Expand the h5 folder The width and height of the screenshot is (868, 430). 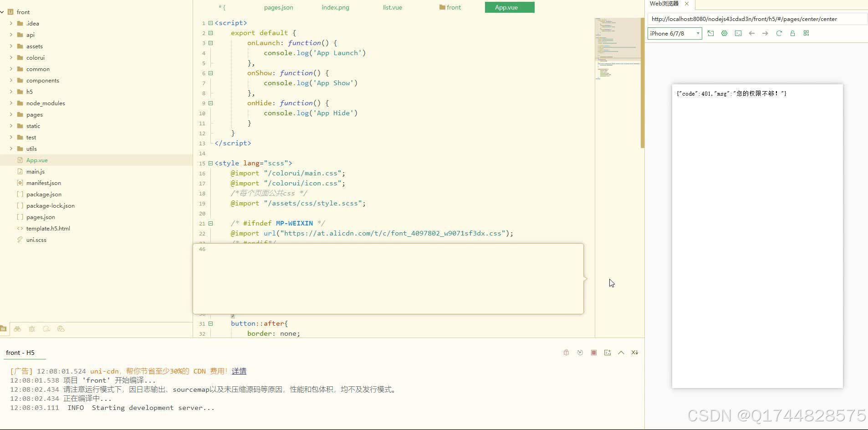(11, 92)
